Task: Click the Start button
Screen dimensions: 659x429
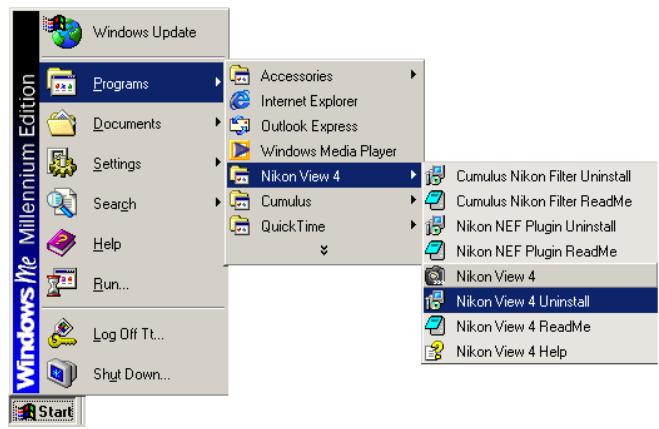Action: pyautogui.click(x=43, y=411)
